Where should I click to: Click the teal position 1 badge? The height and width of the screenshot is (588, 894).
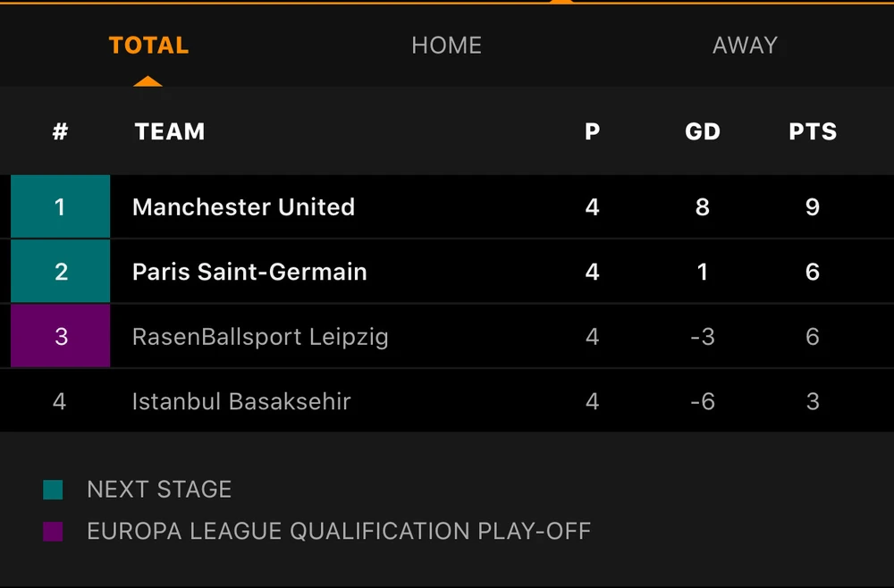pos(60,207)
